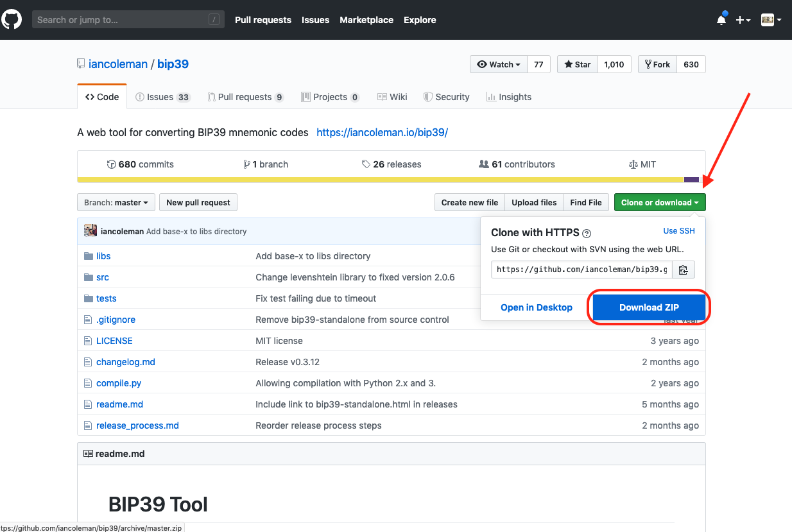The height and width of the screenshot is (532, 792).
Task: Open readme.md in file list
Action: [119, 404]
